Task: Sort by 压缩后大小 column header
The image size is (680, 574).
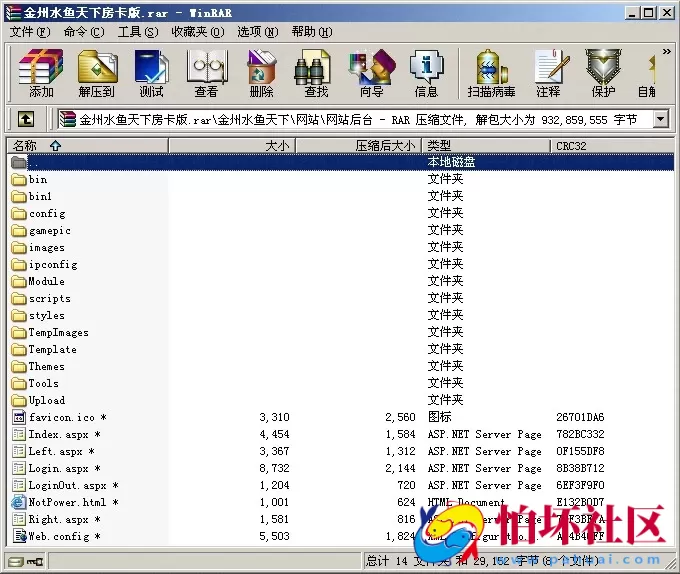Action: click(x=359, y=146)
